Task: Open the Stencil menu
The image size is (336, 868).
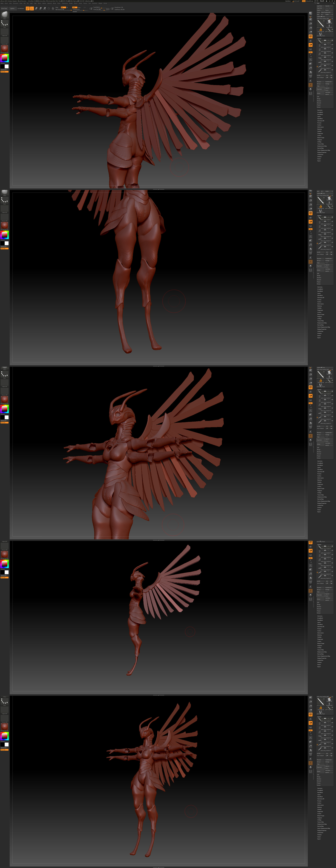Action: click(x=76, y=3)
